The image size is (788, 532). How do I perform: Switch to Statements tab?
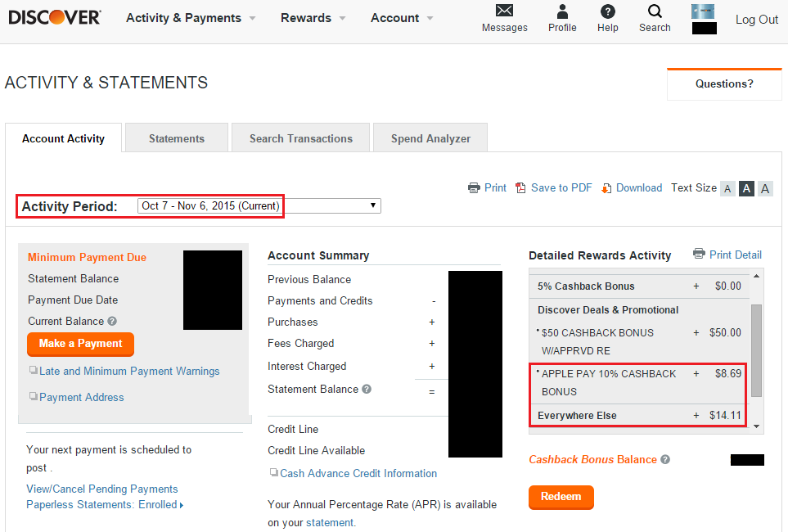(x=177, y=138)
